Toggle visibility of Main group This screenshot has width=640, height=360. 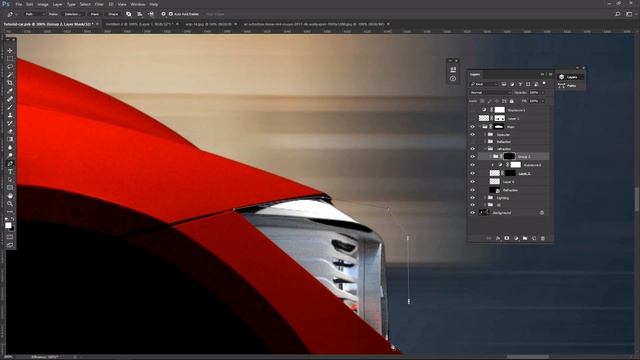pyautogui.click(x=473, y=127)
